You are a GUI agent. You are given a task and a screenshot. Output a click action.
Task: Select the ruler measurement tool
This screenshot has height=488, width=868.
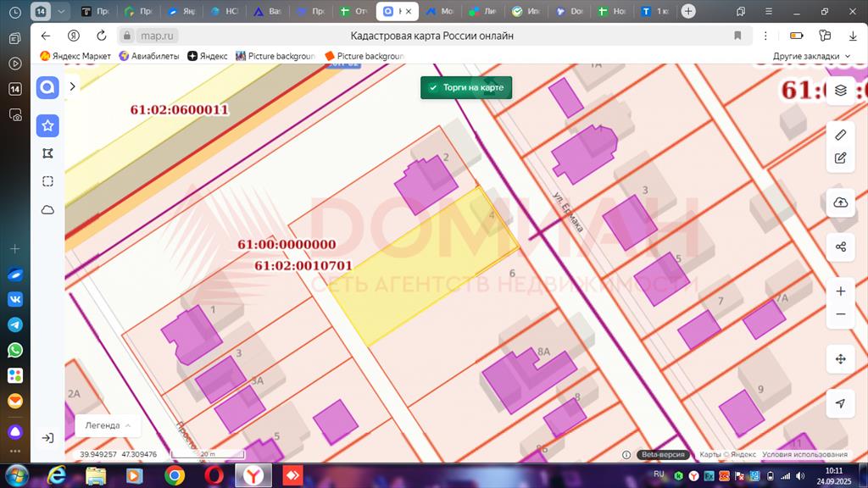click(840, 135)
